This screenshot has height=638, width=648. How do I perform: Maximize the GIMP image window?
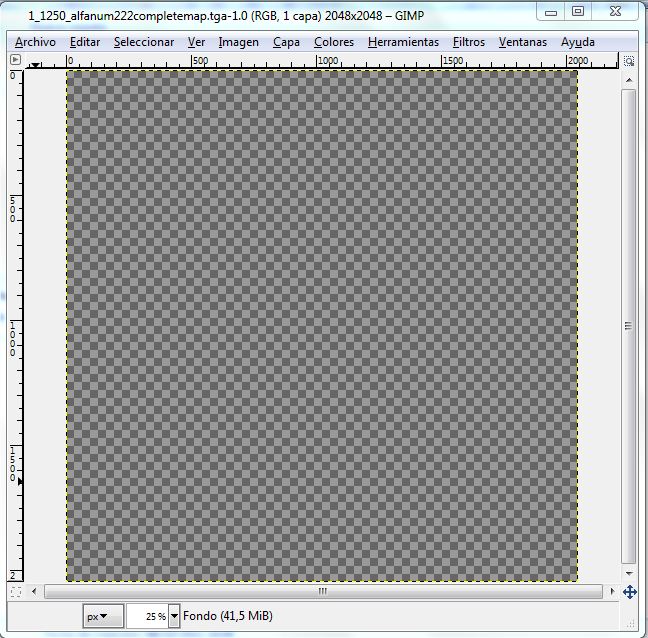[578, 11]
